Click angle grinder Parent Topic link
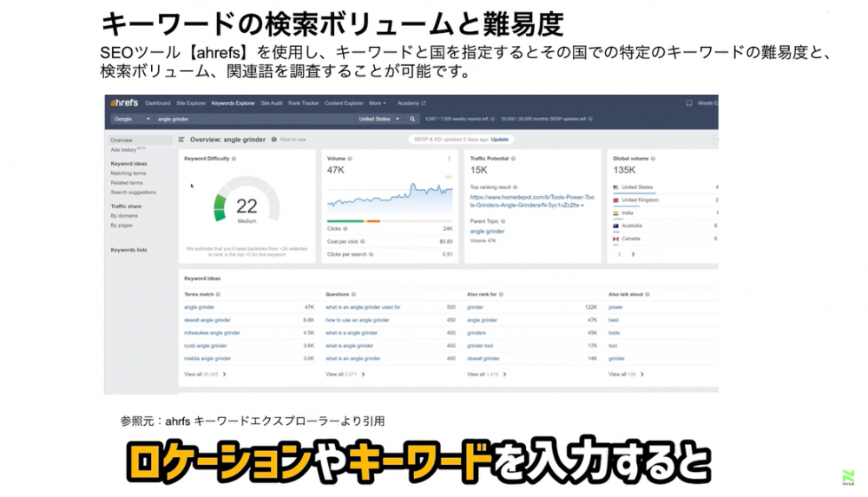Screen dimensions: 868x497 pyautogui.click(x=487, y=232)
